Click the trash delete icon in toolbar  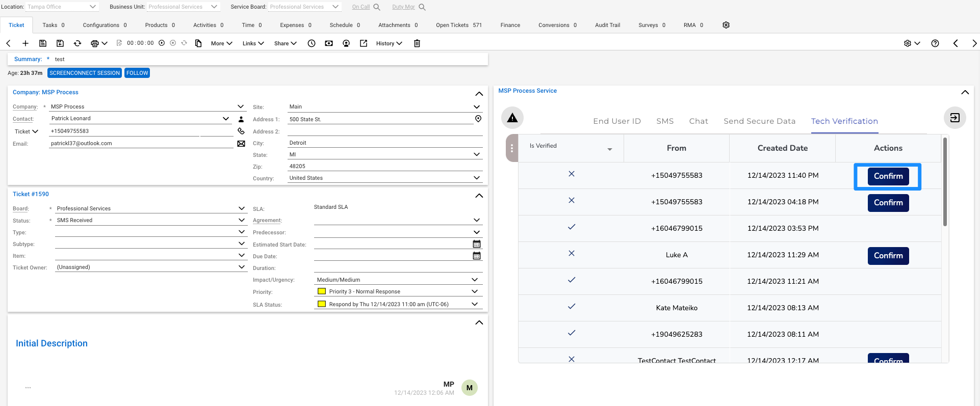click(417, 43)
